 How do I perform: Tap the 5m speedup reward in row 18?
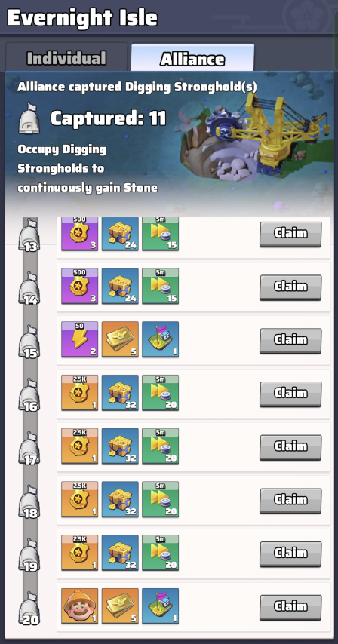160,499
